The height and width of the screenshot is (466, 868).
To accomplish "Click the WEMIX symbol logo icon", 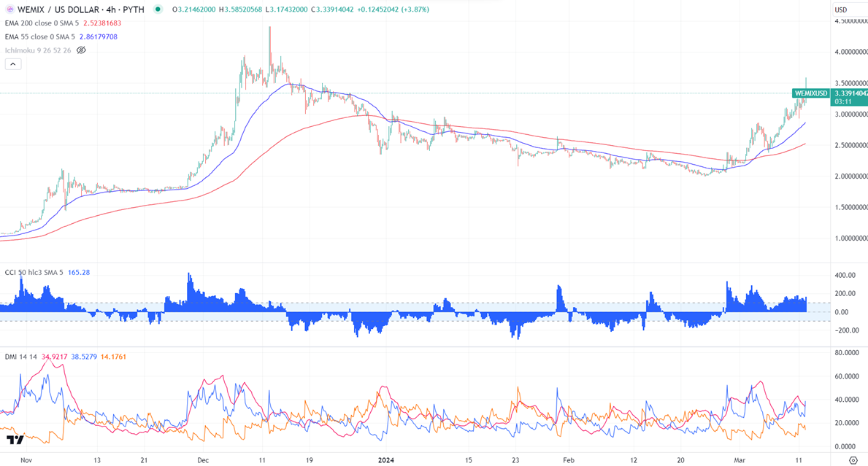I will pos(9,9).
